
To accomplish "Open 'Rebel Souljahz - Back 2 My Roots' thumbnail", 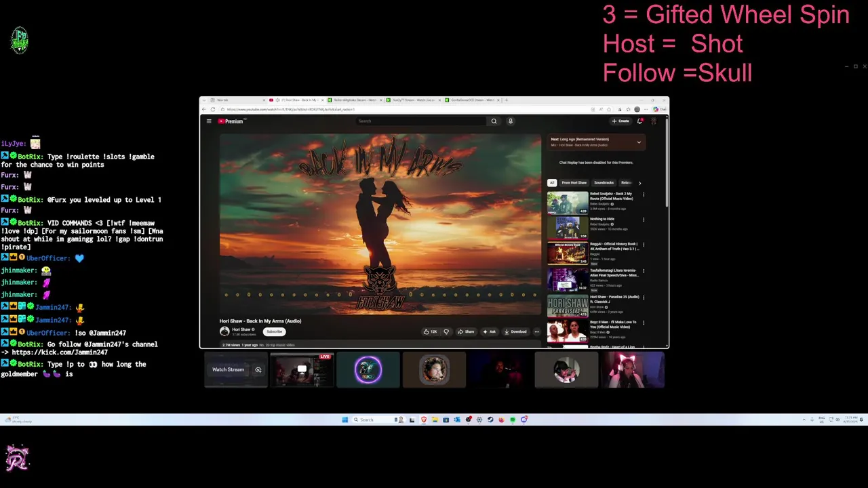I will [568, 203].
